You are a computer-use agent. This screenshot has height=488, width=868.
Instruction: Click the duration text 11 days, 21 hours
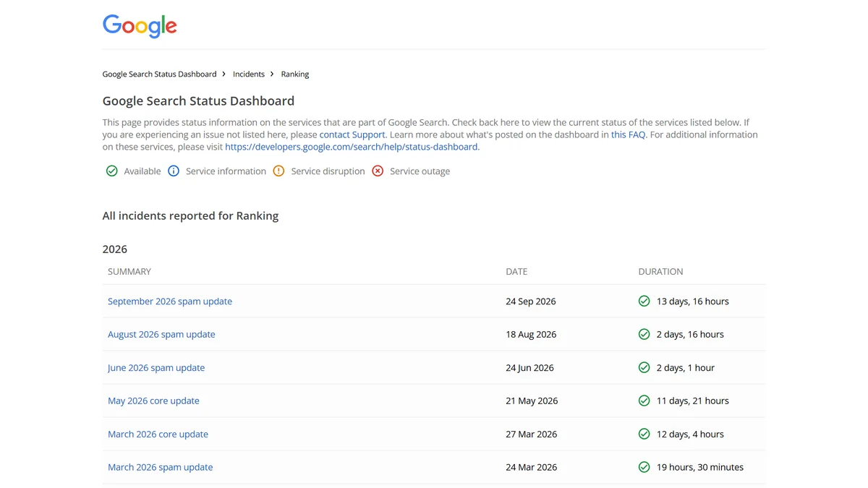point(693,401)
